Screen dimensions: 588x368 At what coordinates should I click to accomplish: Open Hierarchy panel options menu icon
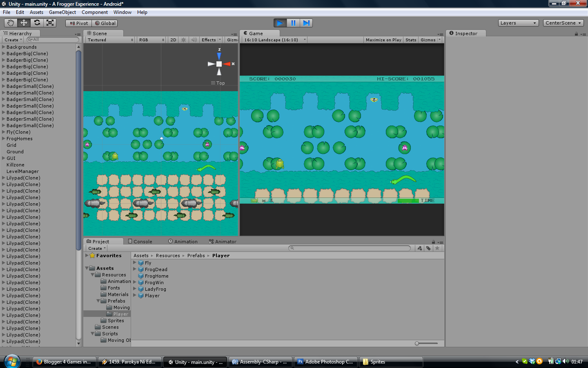tap(78, 34)
